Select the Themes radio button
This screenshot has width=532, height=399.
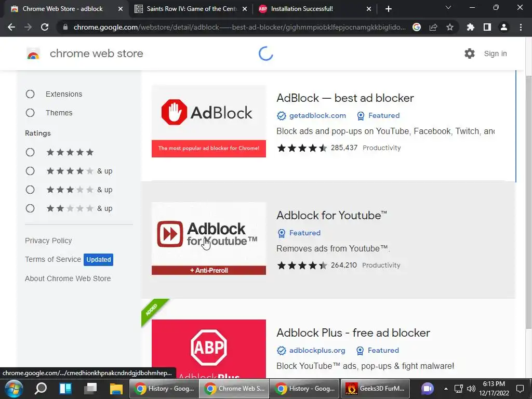click(30, 113)
